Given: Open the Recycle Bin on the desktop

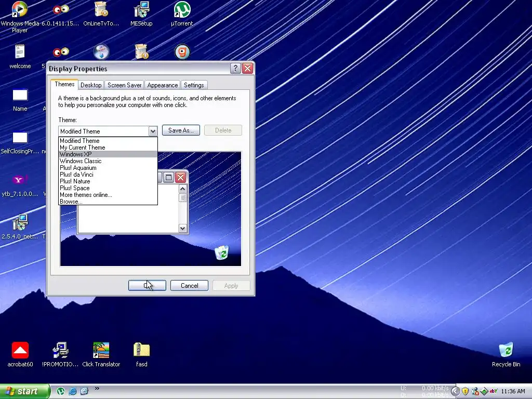Looking at the screenshot, I should (506, 354).
